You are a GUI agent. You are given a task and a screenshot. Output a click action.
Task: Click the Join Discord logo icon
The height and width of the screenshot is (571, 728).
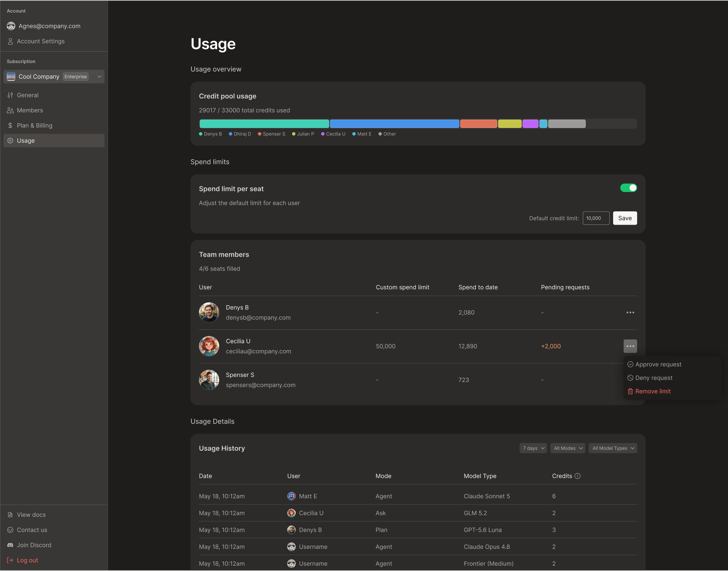10,545
